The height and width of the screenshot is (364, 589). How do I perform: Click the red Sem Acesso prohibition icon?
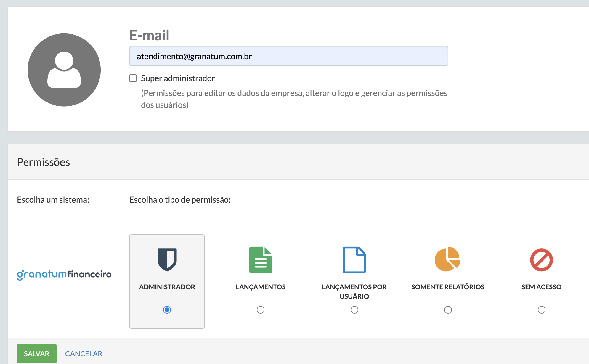pos(541,260)
